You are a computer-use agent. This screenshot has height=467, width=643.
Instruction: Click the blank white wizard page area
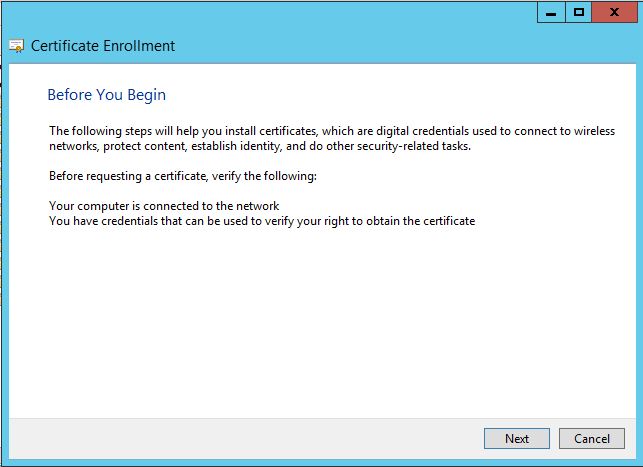coord(320,320)
